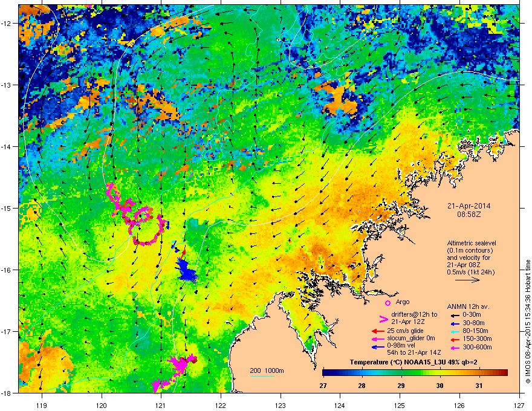Click the colorbar tick label '27'
The height and width of the screenshot is (411, 532).
323,386
